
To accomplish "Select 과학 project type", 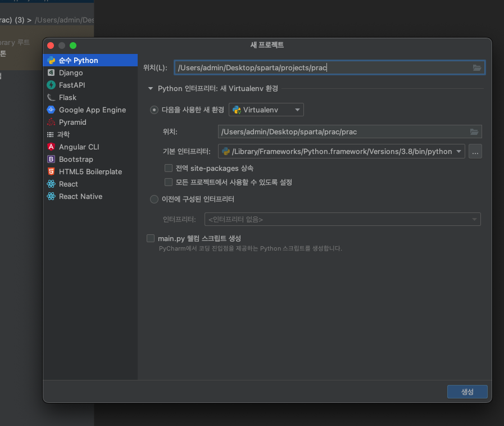I will [90, 134].
